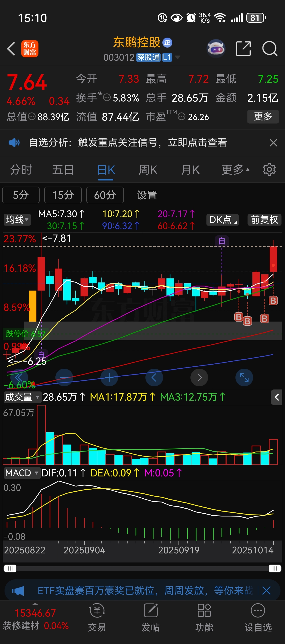Screen dimensions: 285x644
Task: Expand chart to fullscreen
Action: coord(244,377)
